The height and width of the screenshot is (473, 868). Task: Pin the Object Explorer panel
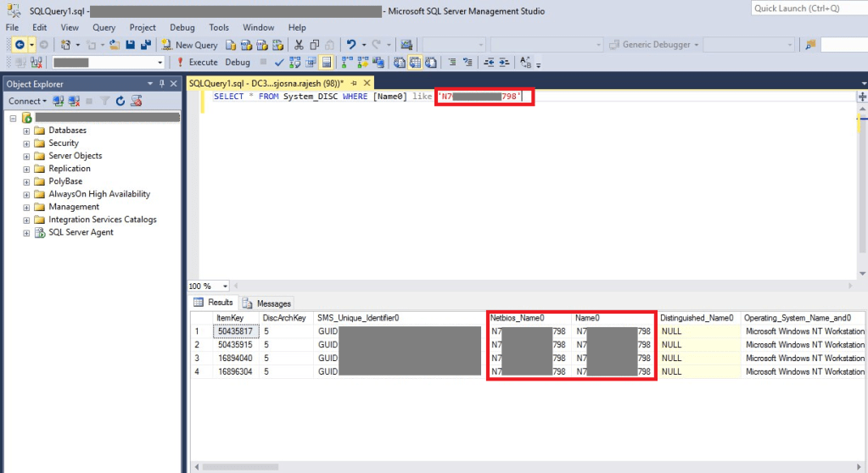tap(161, 83)
